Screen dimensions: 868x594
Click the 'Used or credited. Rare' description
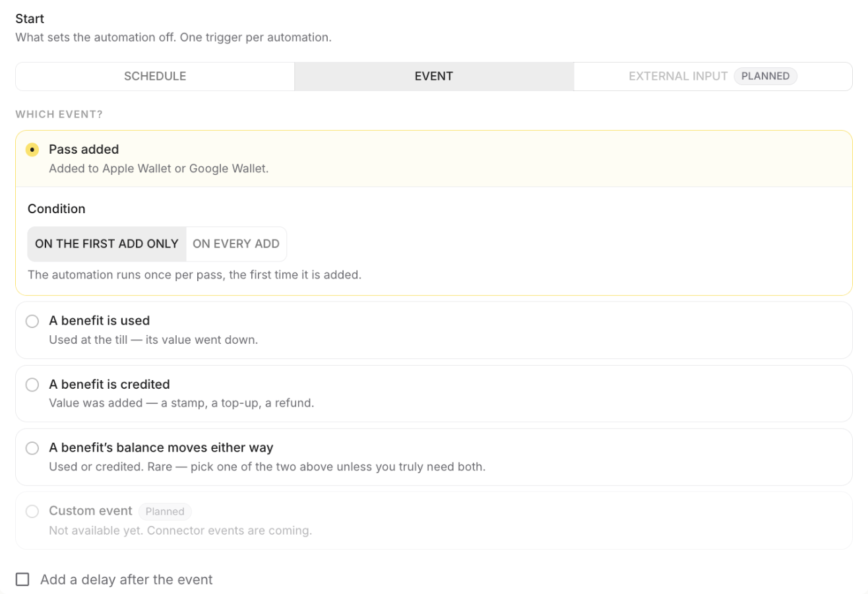[x=267, y=467]
